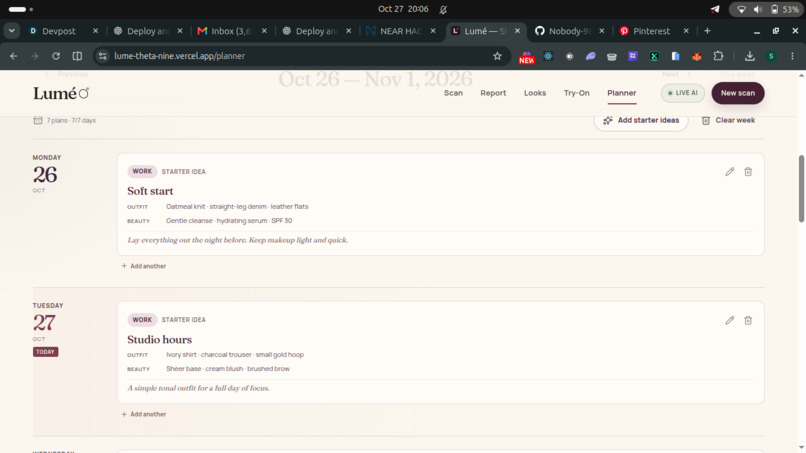The width and height of the screenshot is (806, 453).
Task: Click the WORK tag on Soft start
Action: pyautogui.click(x=142, y=171)
